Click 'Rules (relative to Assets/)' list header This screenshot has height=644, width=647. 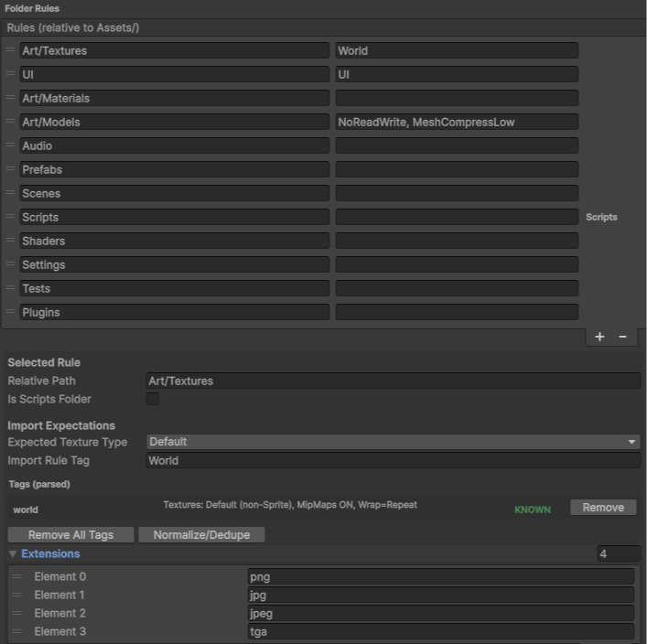(73, 27)
